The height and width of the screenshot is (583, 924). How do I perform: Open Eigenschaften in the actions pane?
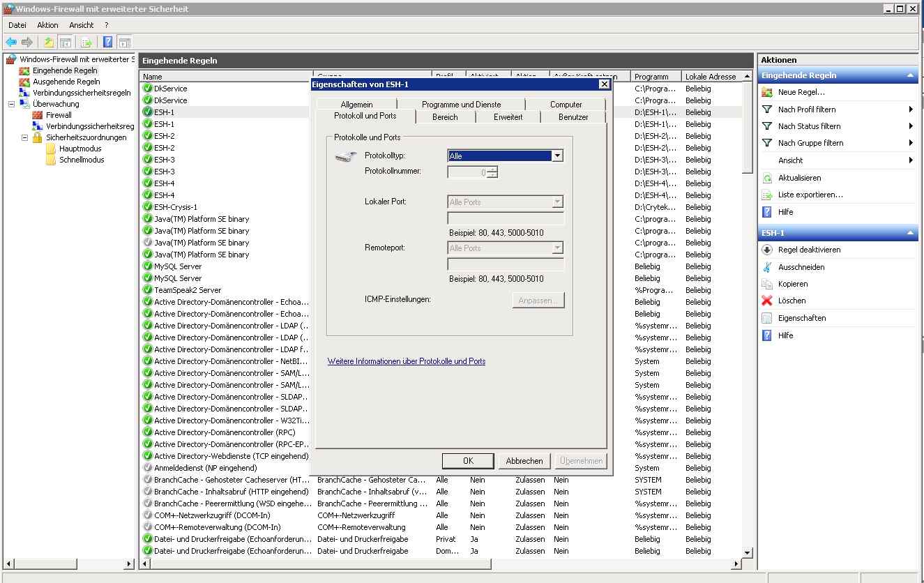pos(802,318)
